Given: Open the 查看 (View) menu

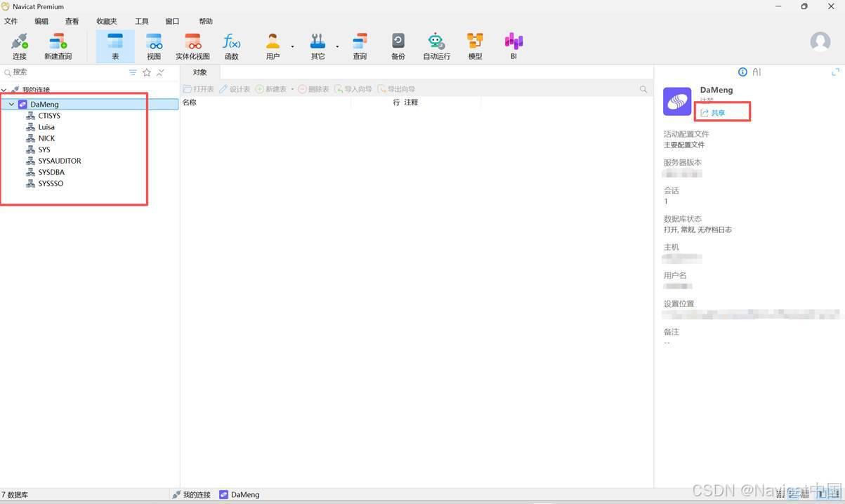Looking at the screenshot, I should click(72, 22).
